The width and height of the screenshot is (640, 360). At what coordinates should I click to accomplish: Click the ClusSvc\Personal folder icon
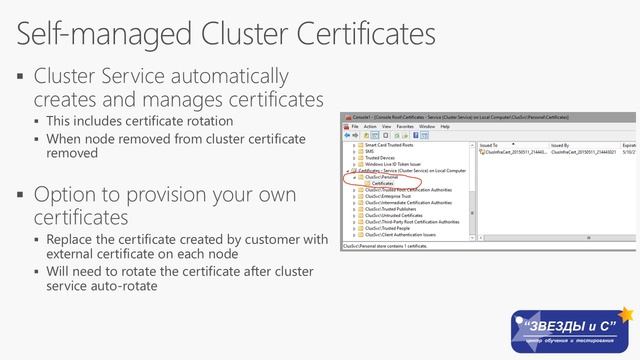coord(361,177)
